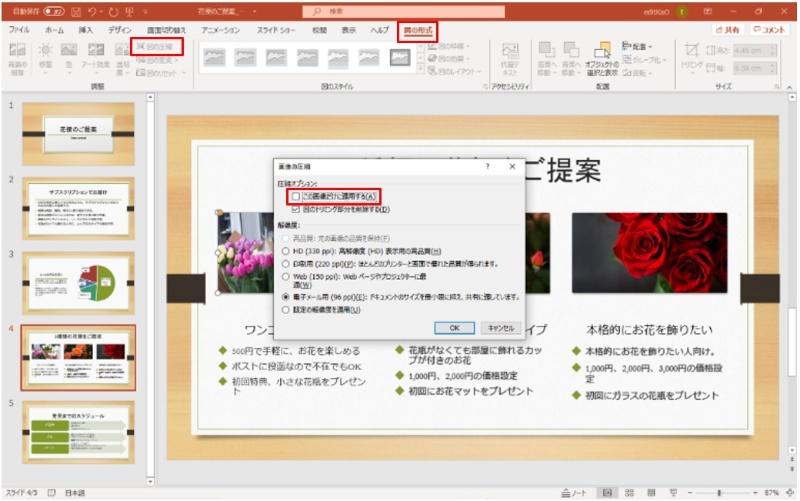Click the コメント (Comments) button

tap(769, 30)
